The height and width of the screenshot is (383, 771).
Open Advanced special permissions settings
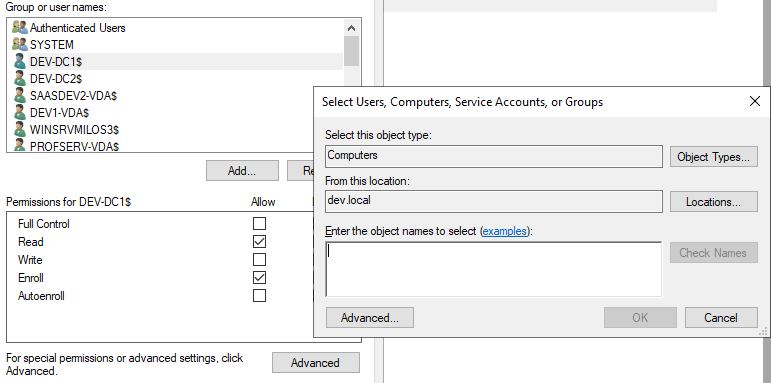pos(316,362)
